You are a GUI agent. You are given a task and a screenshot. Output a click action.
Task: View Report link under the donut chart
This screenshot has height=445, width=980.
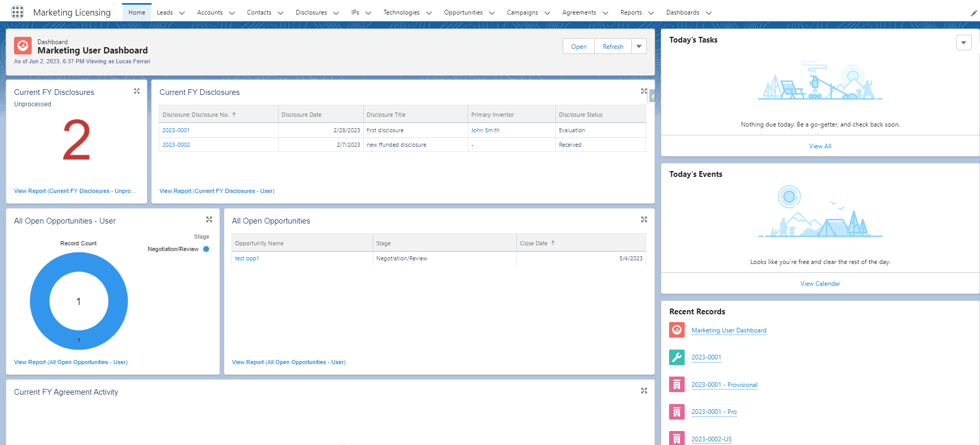click(x=71, y=362)
